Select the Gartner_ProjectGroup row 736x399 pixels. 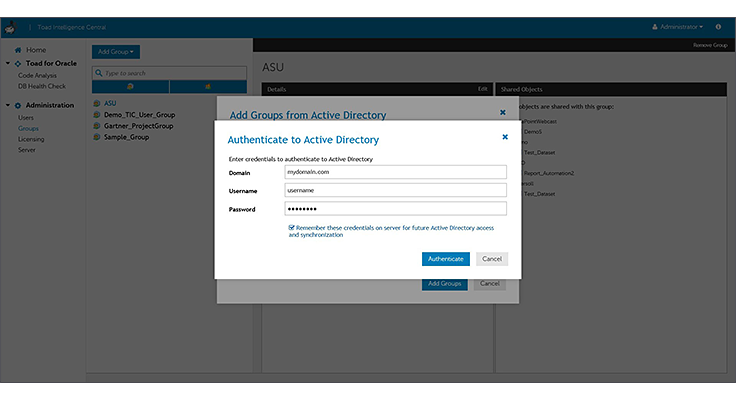[x=138, y=126]
